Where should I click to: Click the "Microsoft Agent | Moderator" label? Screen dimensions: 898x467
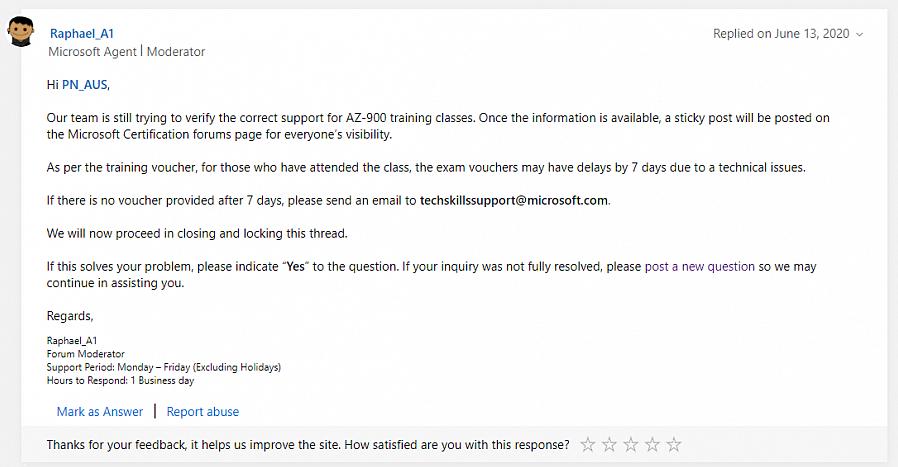[x=127, y=52]
